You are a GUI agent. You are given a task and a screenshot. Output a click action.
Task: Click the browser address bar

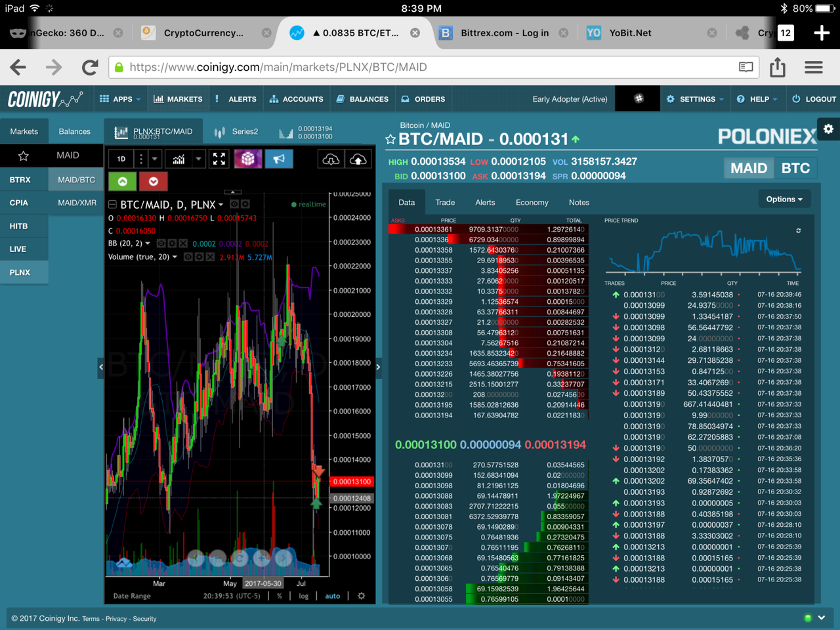point(427,67)
